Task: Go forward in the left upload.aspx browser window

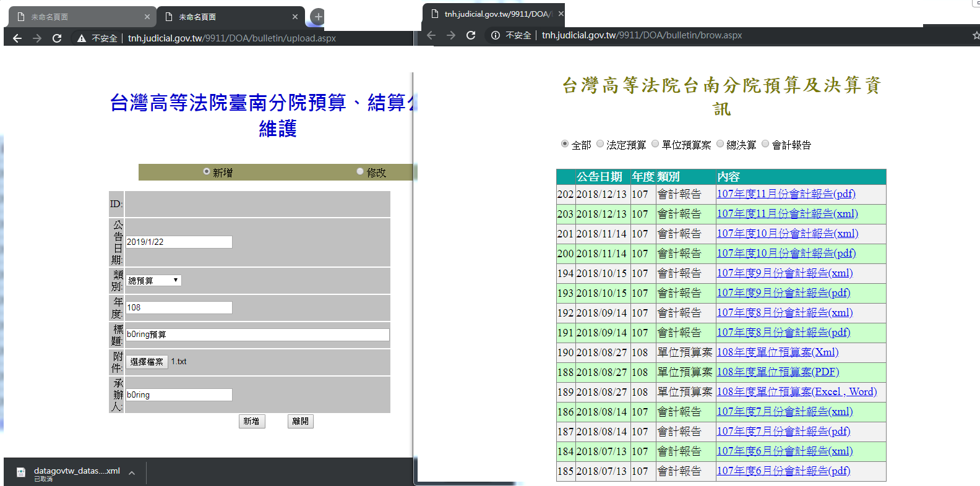Action: [37, 38]
